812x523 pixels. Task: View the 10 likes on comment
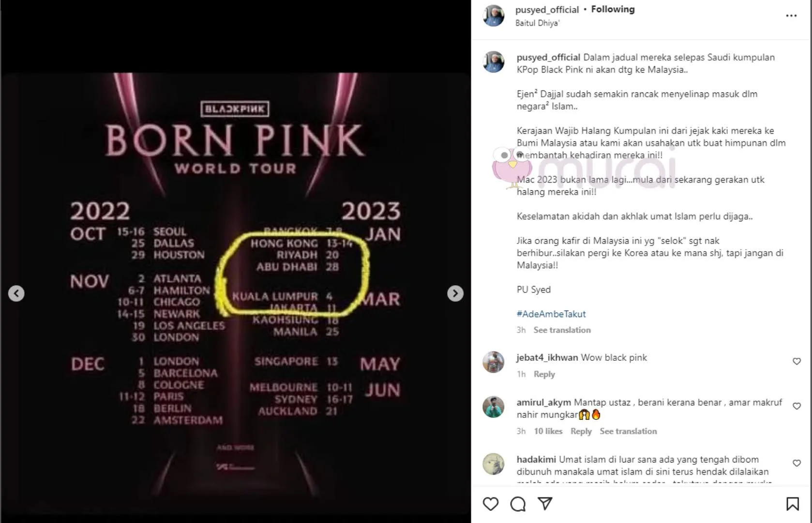(x=548, y=431)
